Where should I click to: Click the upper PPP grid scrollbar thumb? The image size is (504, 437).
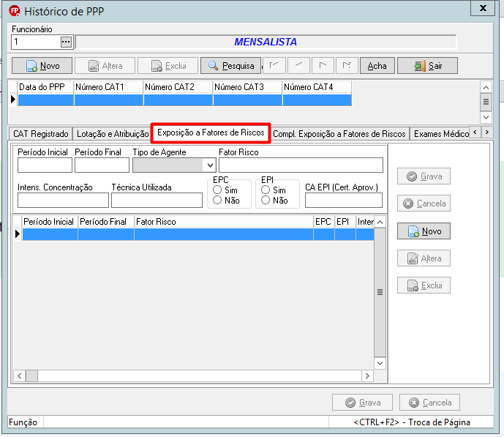[486, 102]
